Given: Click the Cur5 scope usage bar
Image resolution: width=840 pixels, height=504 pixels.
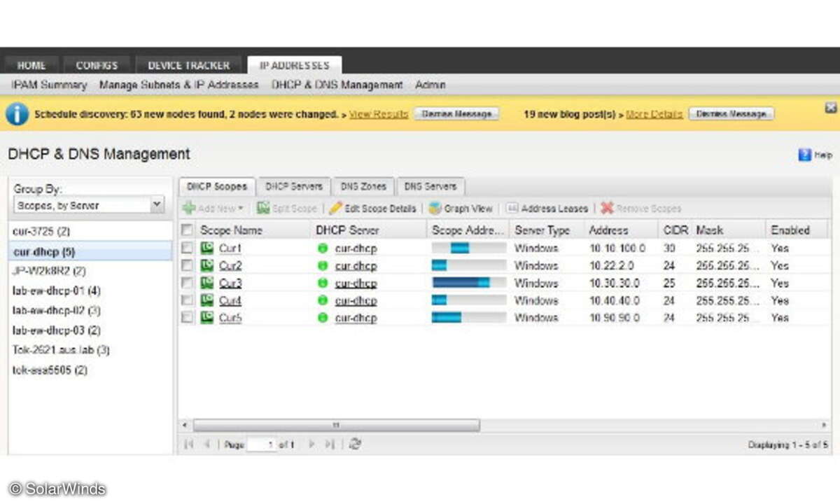Looking at the screenshot, I should 469,318.
